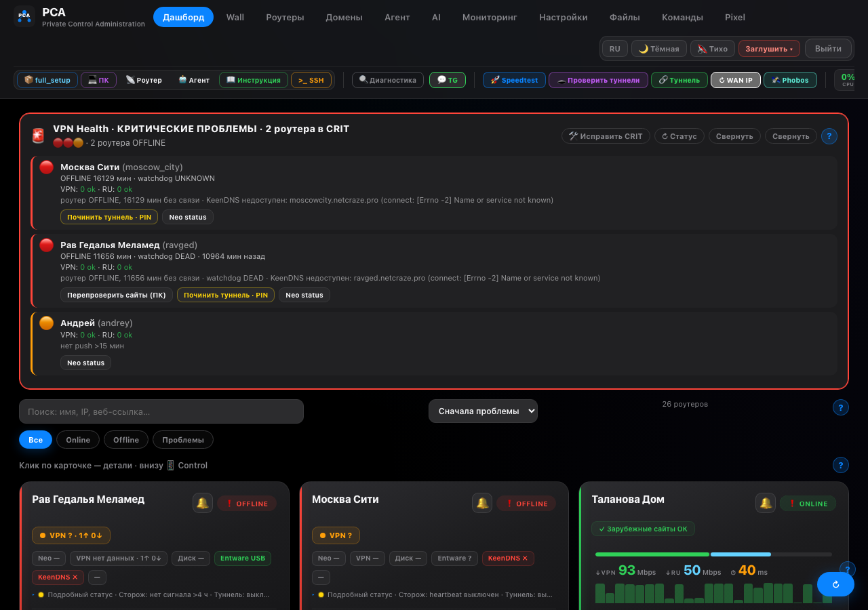The image size is (868, 610).
Task: Choose the Роутер satellite button
Action: tap(144, 80)
